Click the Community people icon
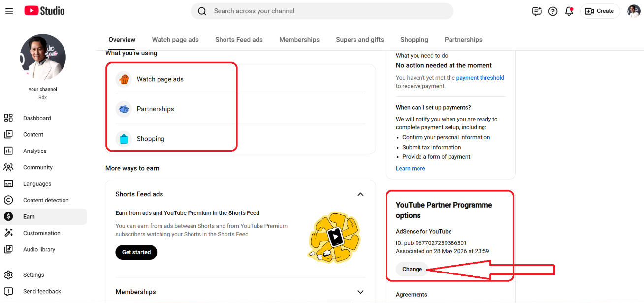Viewport: 644px width, 303px height. [8, 167]
